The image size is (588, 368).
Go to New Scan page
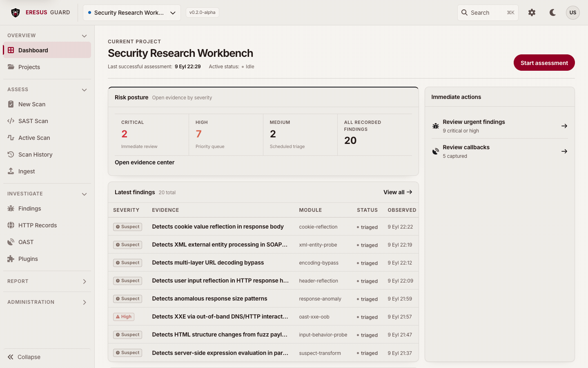pos(47,104)
